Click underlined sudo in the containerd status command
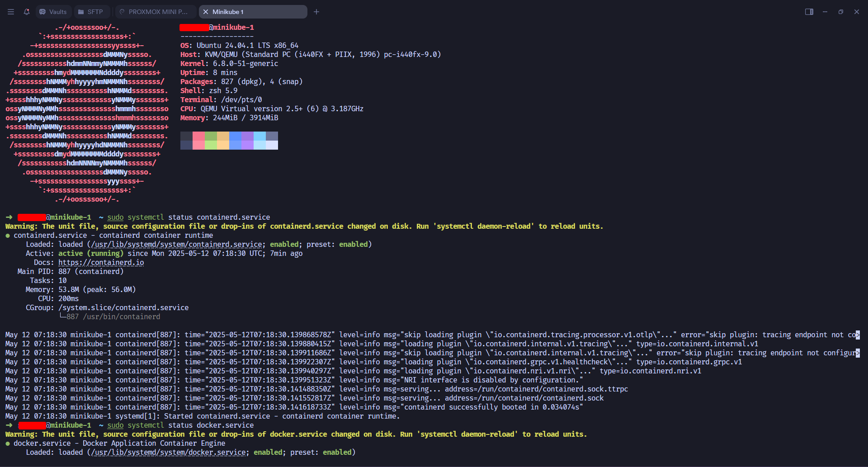Screen dimensions: 868x467 click(x=115, y=217)
